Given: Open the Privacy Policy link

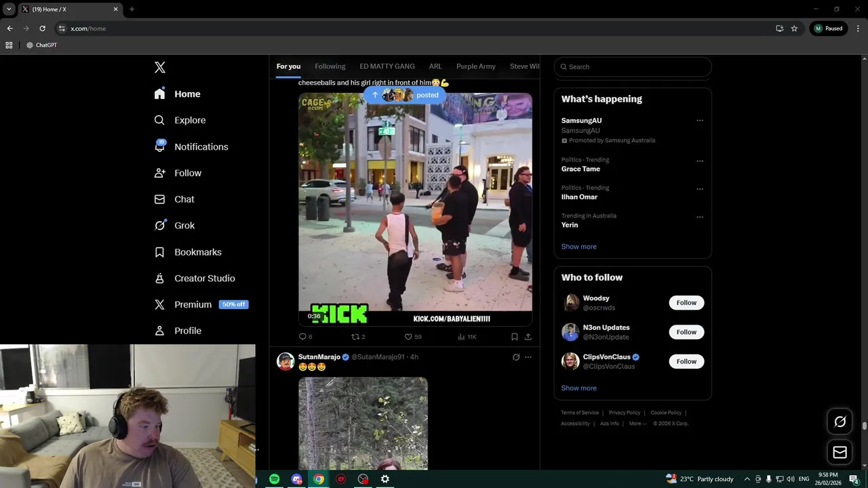Looking at the screenshot, I should (x=625, y=413).
